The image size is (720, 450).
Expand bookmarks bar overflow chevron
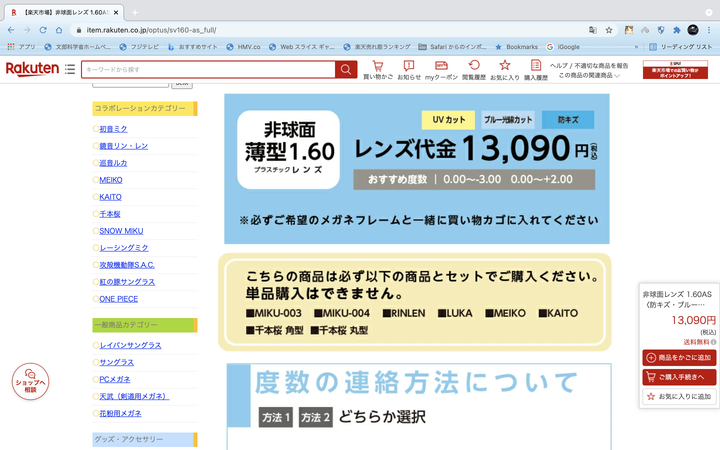tap(636, 47)
